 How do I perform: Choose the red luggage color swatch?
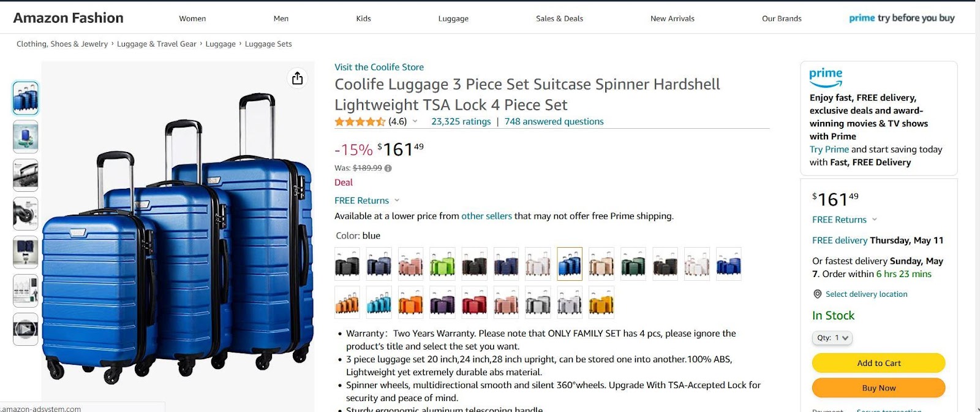point(474,303)
